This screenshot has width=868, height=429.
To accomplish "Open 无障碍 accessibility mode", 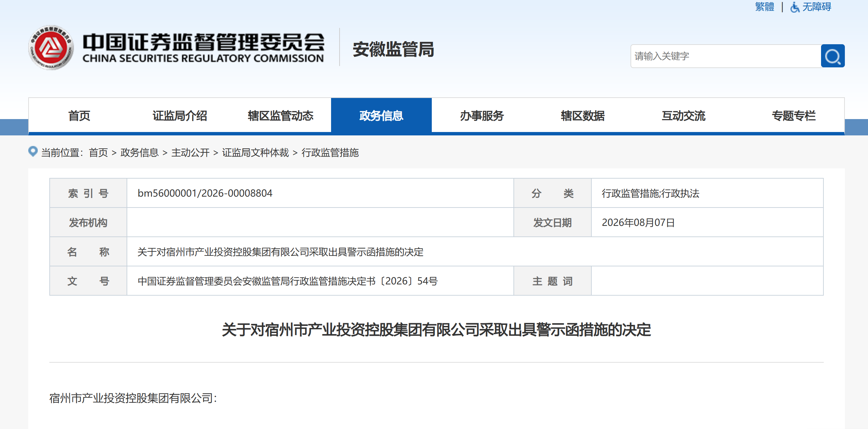I will coord(817,7).
